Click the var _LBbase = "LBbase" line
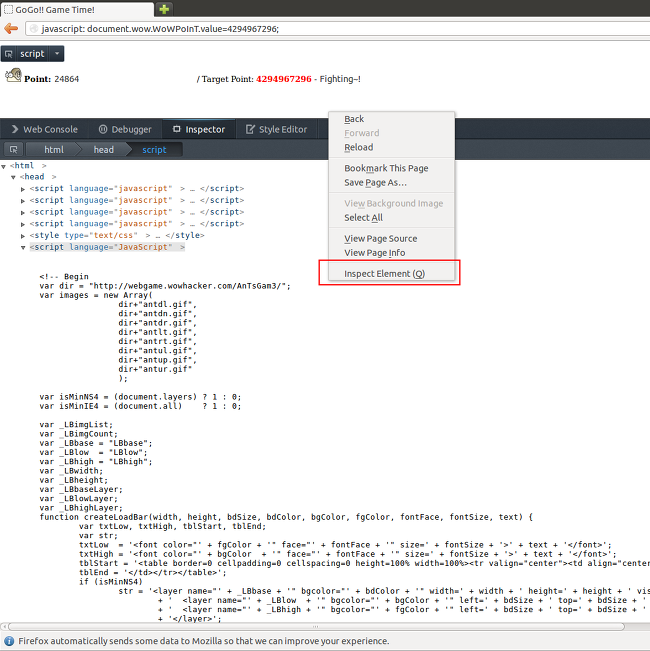This screenshot has height=651, width=650. [x=95, y=443]
